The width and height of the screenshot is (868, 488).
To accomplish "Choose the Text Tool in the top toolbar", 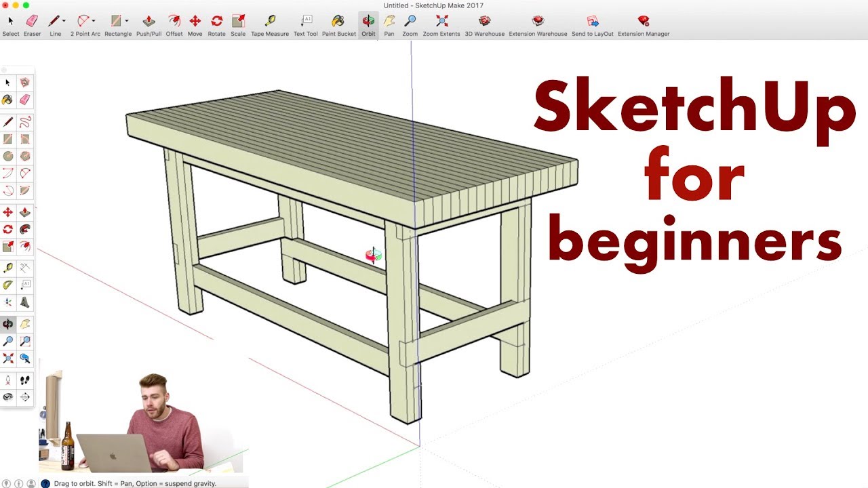I will click(306, 25).
